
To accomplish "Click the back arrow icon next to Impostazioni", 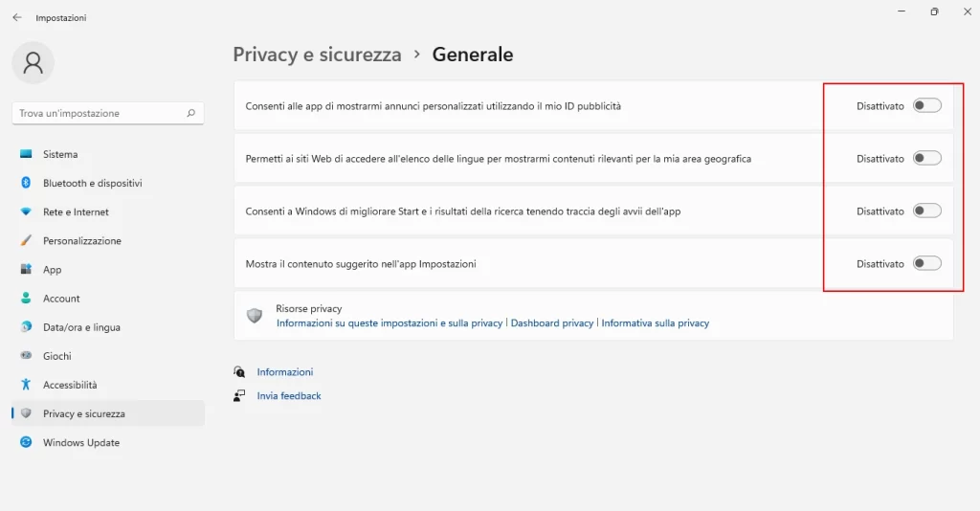I will point(17,17).
